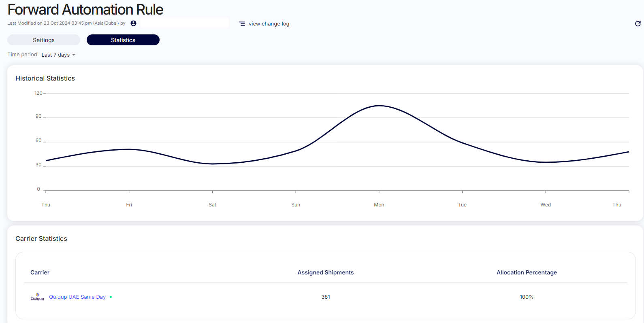
Task: Click the refresh icon at top right
Action: [x=638, y=24]
